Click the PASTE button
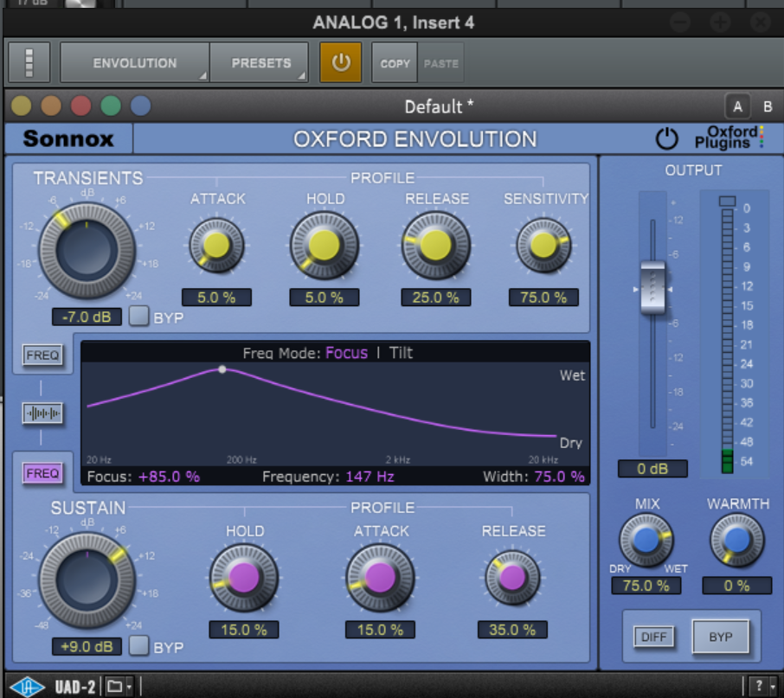The height and width of the screenshot is (698, 784). [x=440, y=63]
